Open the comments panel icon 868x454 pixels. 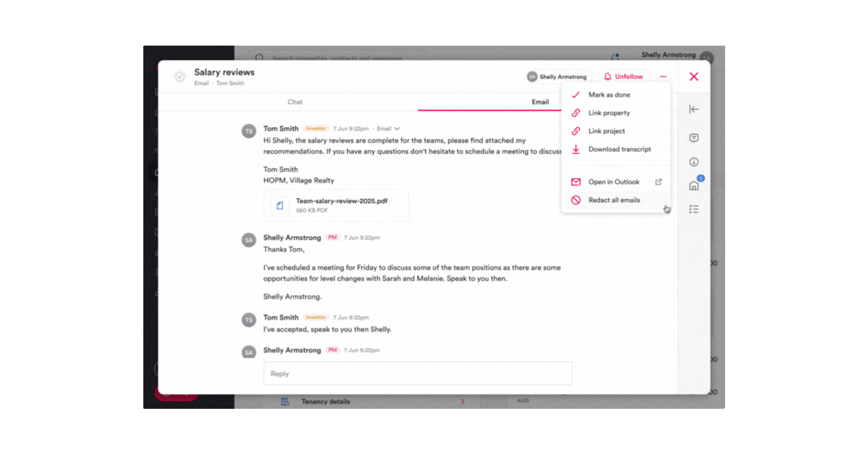coord(693,138)
